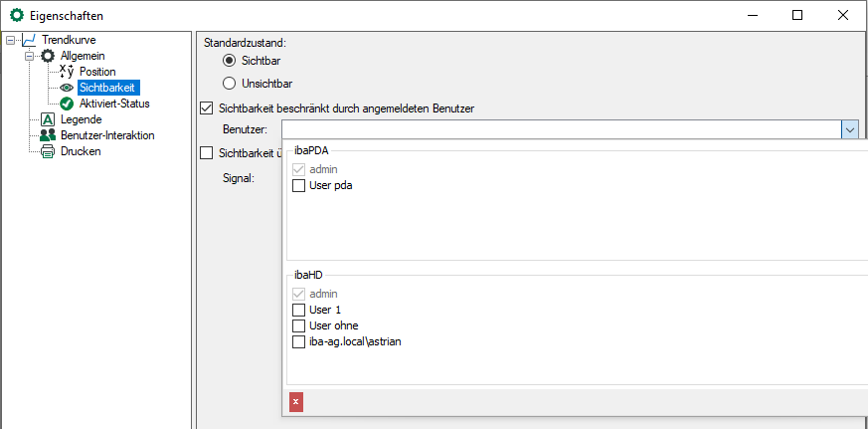The image size is (868, 429).
Task: Select the Sichtbar radio button
Action: (230, 61)
